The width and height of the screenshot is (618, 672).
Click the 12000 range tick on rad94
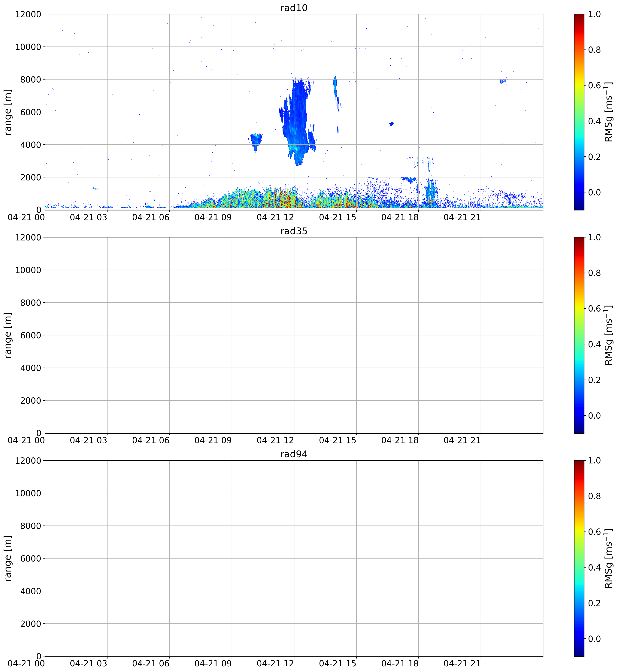tap(28, 460)
